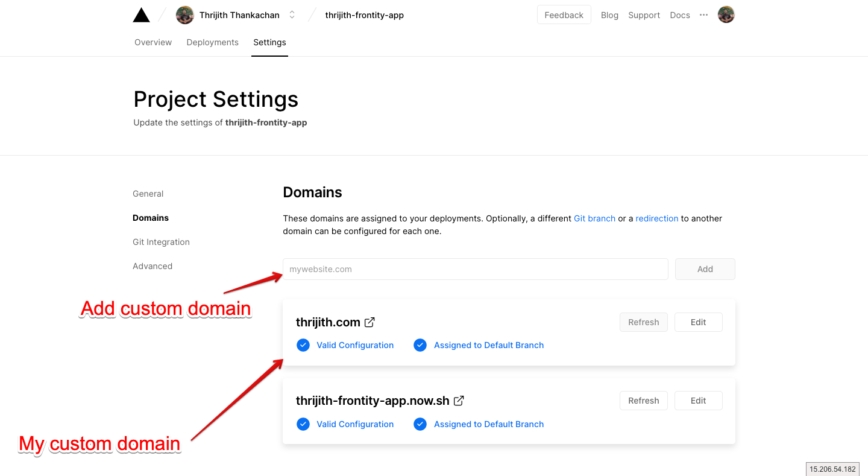Open Advanced settings section
Screen dimensions: 868x476
153,266
